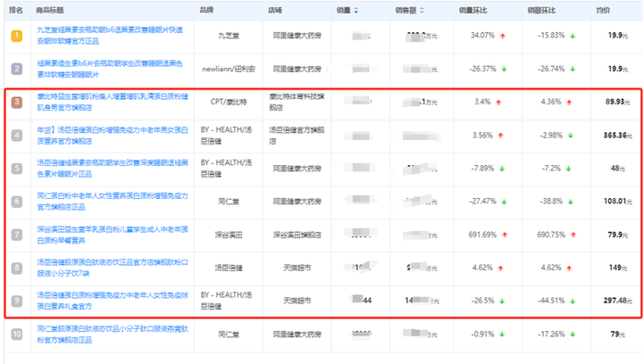Image resolution: width=643 pixels, height=364 pixels.
Task: Select the brand cell 'CPT/康比特'
Action: point(229,102)
